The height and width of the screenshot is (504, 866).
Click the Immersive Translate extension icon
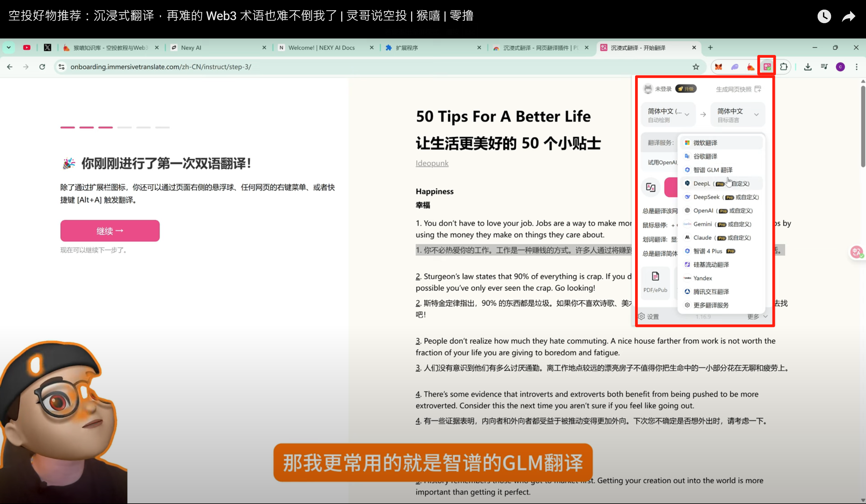coord(767,67)
